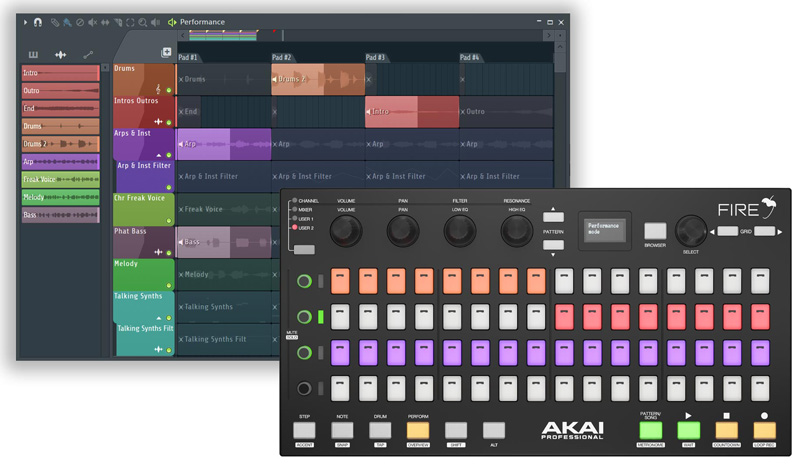The height and width of the screenshot is (470, 800).
Task: Click the lit Perform mode button
Action: (418, 430)
